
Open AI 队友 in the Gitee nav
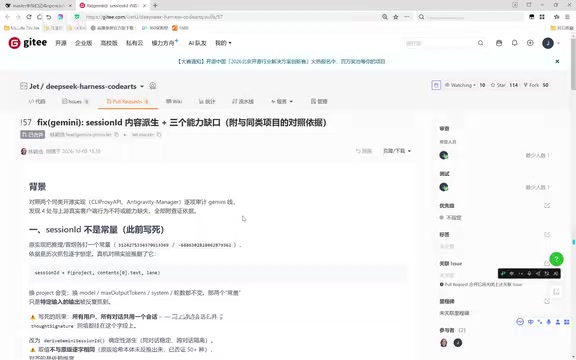197,43
